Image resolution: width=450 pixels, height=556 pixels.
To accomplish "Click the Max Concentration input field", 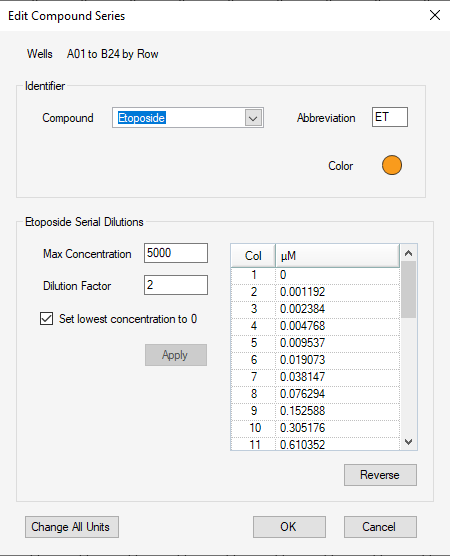I will [176, 253].
